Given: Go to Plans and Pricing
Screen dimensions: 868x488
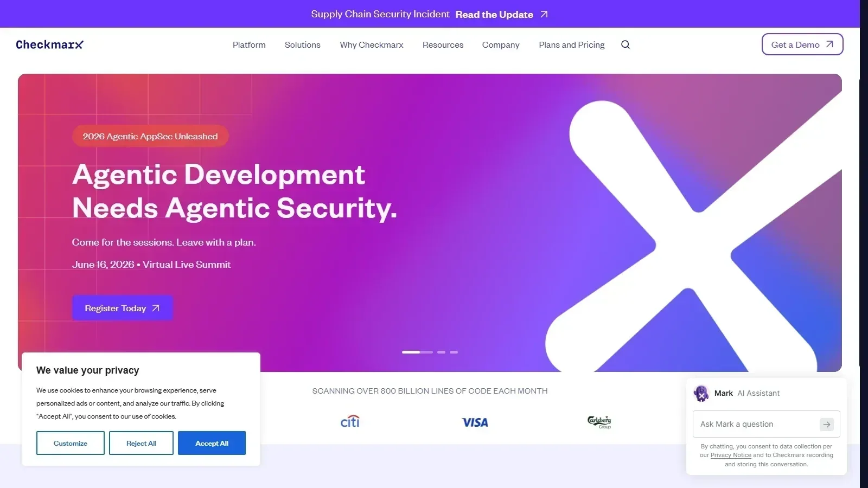Looking at the screenshot, I should [x=572, y=44].
